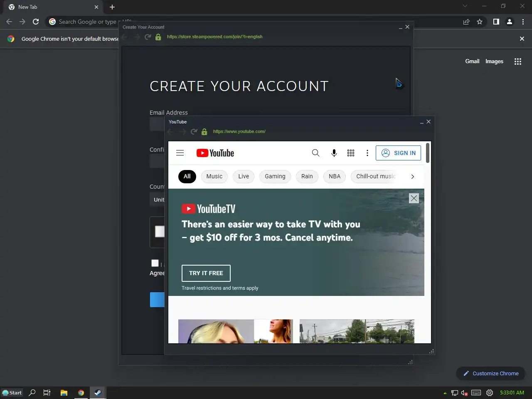Image resolution: width=532 pixels, height=399 pixels.
Task: Click the YouTube logo
Action: tap(215, 153)
